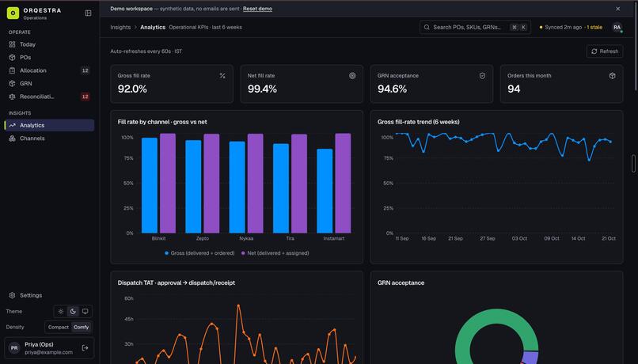The height and width of the screenshot is (364, 638).
Task: Open Reconciliation from sidebar
Action: click(x=49, y=97)
